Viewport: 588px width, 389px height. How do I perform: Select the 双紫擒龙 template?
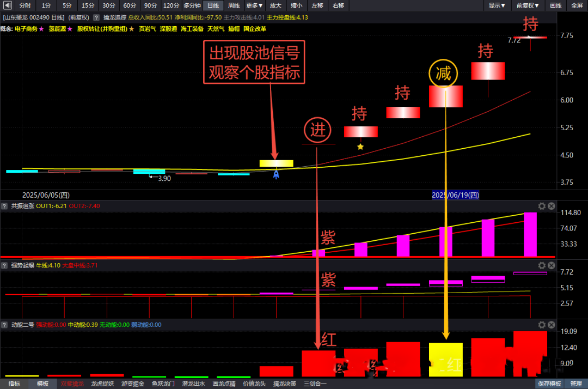pos(72,384)
